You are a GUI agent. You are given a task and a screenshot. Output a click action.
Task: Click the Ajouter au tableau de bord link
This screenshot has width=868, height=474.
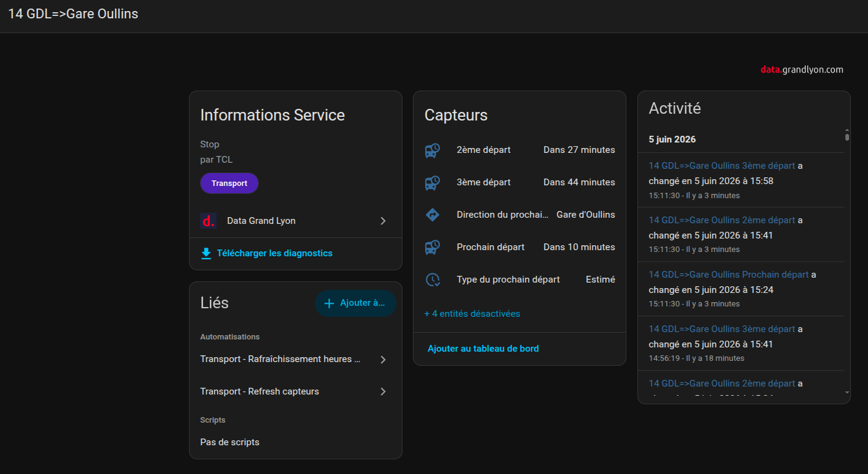[483, 349]
